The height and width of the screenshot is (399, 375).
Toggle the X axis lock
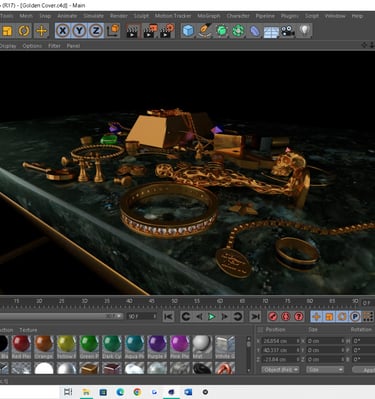click(62, 31)
